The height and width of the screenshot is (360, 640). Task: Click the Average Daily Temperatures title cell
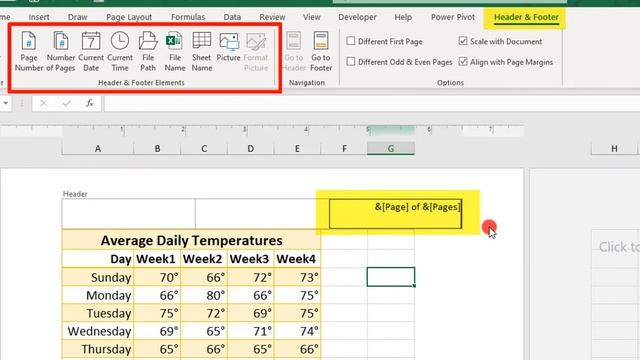(x=191, y=240)
